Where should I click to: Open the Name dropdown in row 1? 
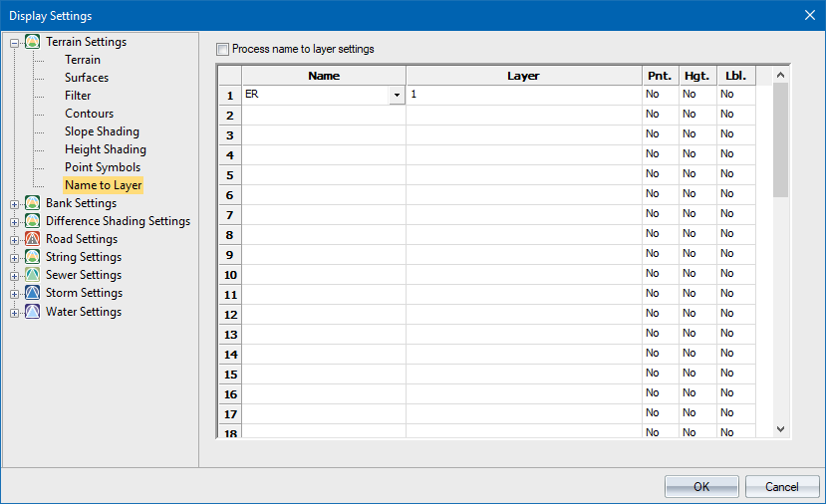[397, 95]
